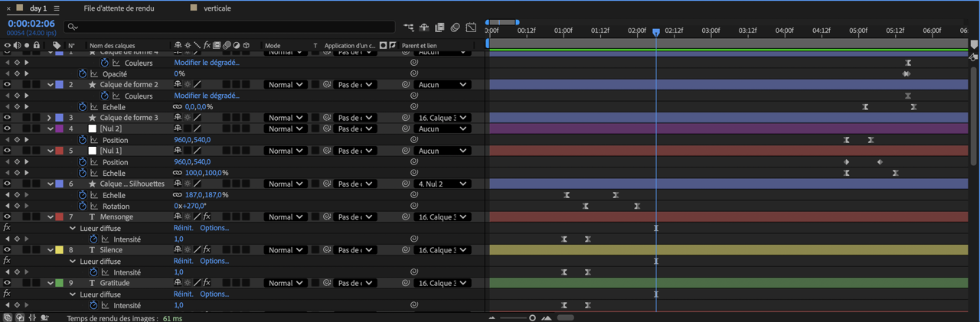The image size is (980, 322).
Task: Click Modifier le dégradé for Calque de forme 2
Action: [x=206, y=96]
